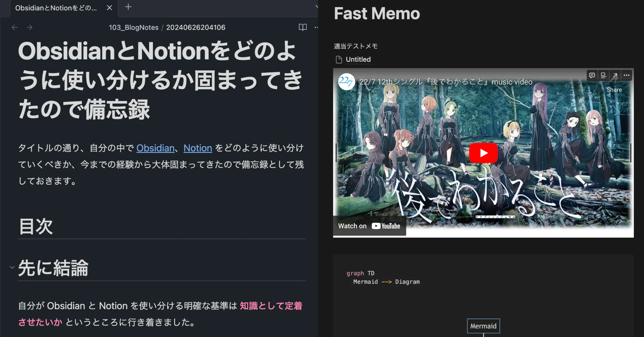Open the tab list dropdown chevron
The width and height of the screenshot is (644, 337).
coord(316,7)
